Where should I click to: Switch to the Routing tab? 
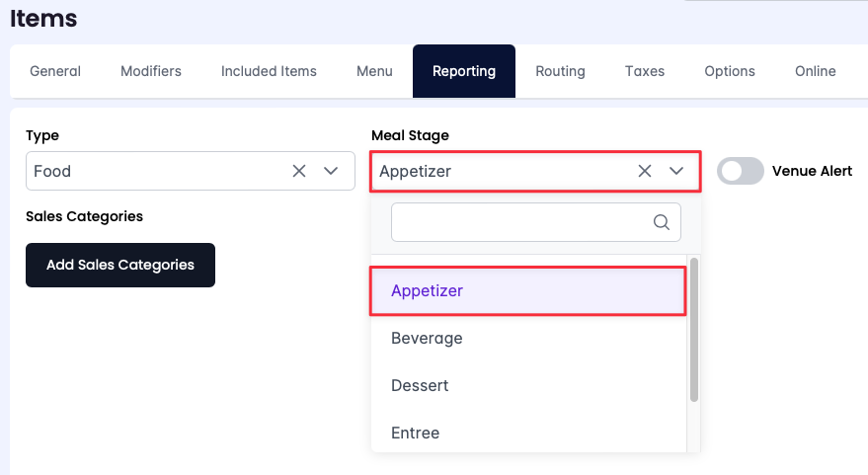click(x=560, y=71)
